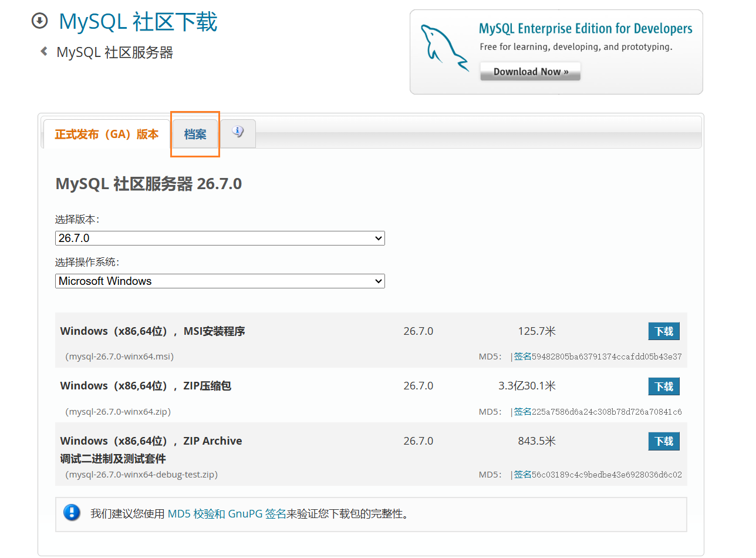Click the 3.3亿30.1米 file size
Viewport: 756px width, 558px height.
[527, 386]
